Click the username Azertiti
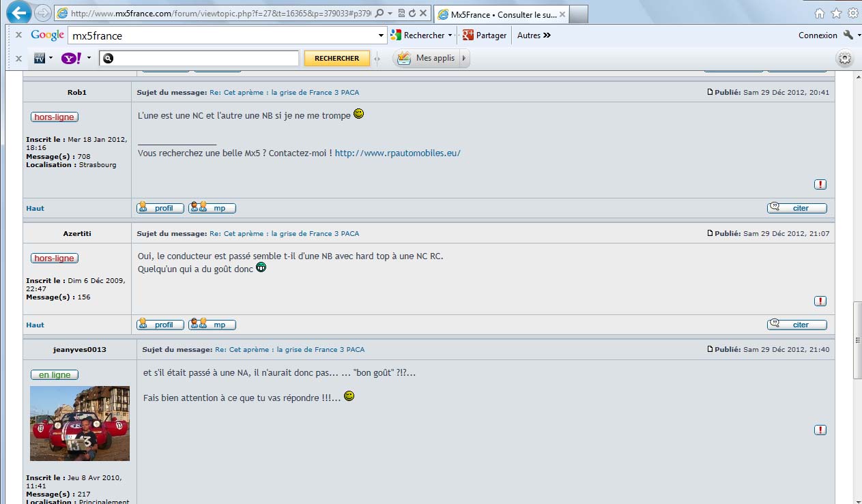This screenshot has width=862, height=504. pyautogui.click(x=77, y=233)
